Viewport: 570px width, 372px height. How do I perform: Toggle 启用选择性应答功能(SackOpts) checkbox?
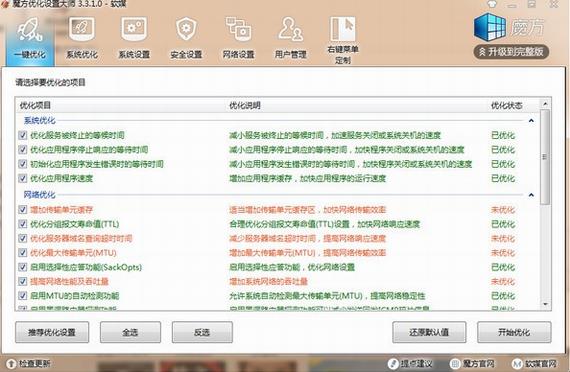tap(23, 267)
